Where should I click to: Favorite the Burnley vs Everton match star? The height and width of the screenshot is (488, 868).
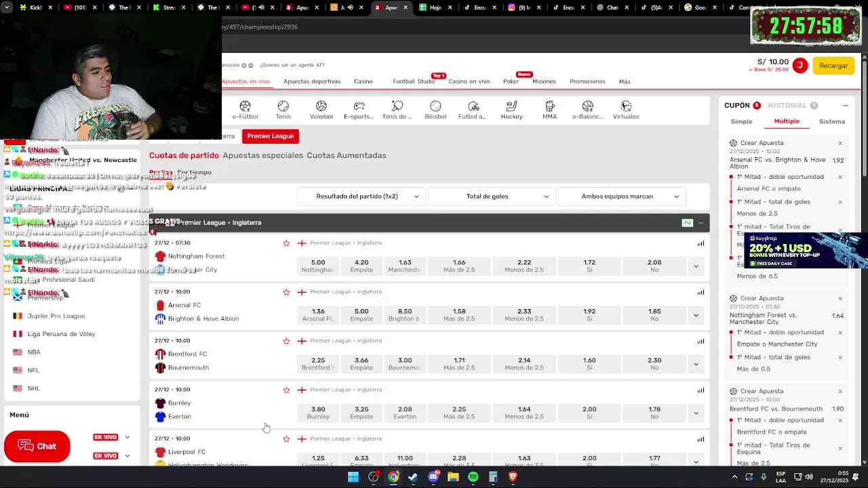tap(286, 390)
